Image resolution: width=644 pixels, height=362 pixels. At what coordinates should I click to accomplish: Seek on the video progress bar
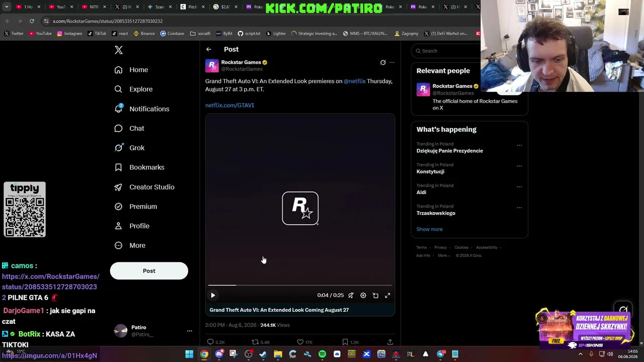click(300, 285)
